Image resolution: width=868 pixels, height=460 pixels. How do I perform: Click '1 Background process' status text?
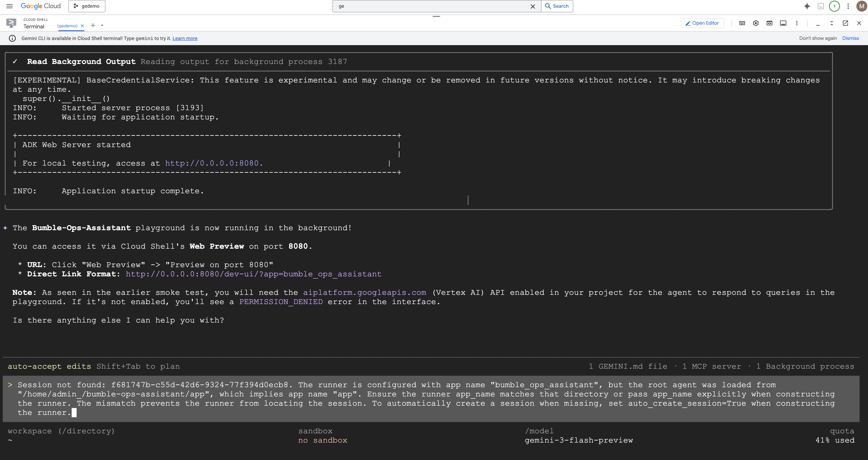(x=805, y=366)
